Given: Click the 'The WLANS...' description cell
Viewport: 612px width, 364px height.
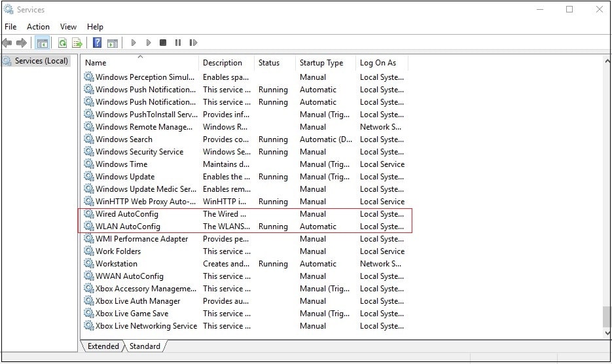Looking at the screenshot, I should coord(226,226).
